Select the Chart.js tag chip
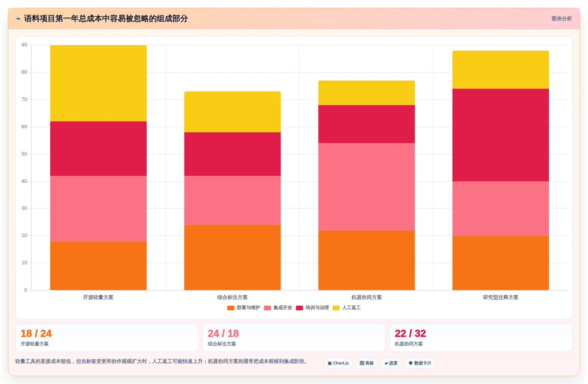588x384 pixels. tap(338, 363)
